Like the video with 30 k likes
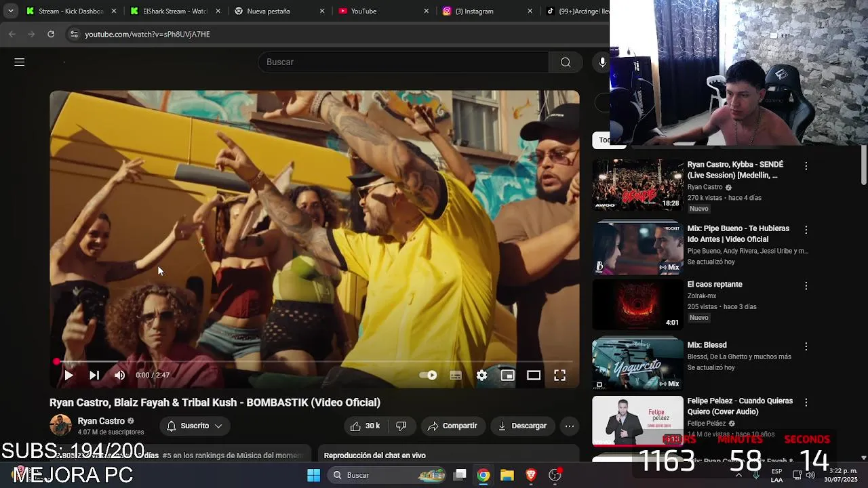Image resolution: width=868 pixels, height=488 pixels. [366, 426]
